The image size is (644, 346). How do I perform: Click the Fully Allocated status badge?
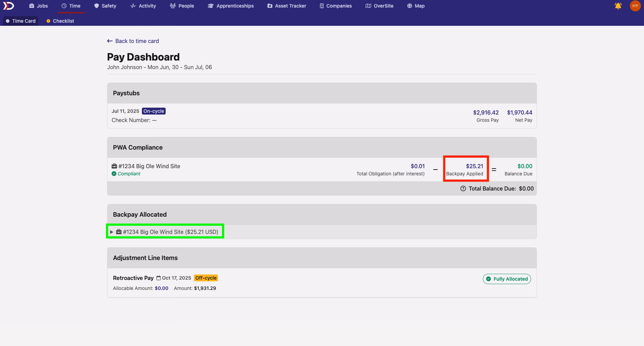pyautogui.click(x=507, y=279)
